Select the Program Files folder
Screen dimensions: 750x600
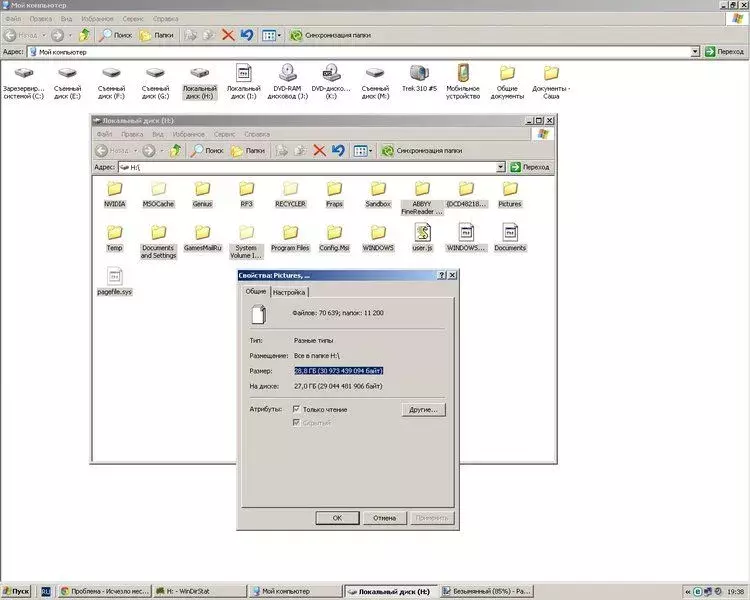(290, 239)
